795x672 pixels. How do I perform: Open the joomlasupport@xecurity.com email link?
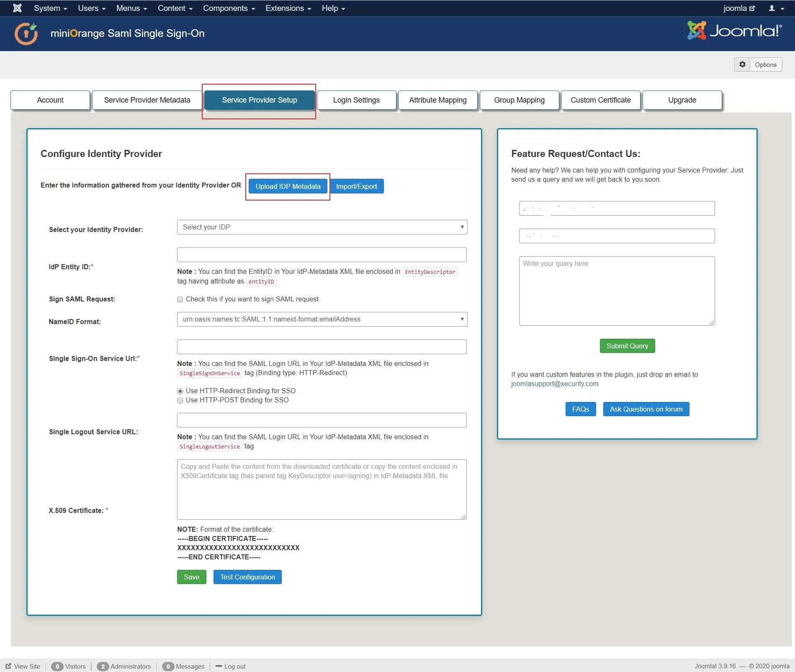[555, 384]
